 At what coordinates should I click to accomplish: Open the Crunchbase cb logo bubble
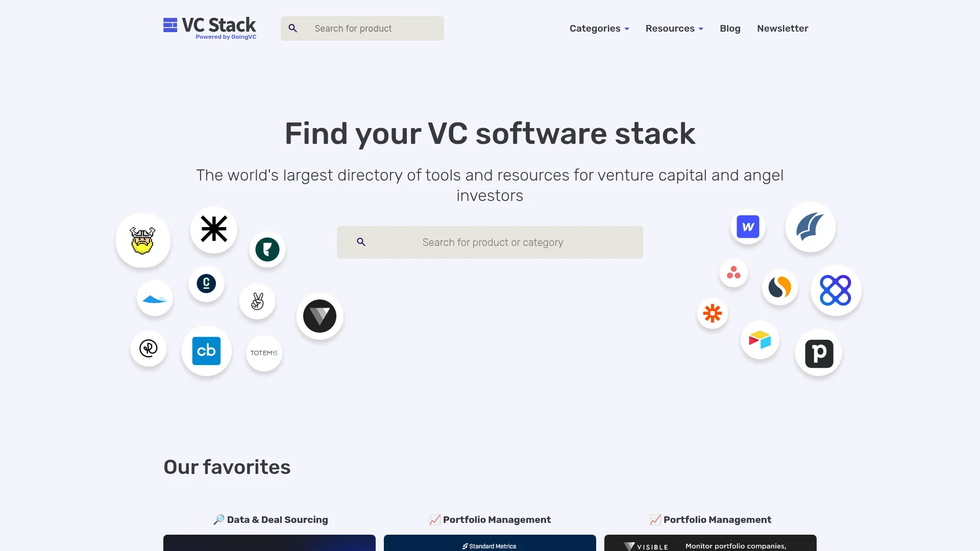[x=207, y=351]
